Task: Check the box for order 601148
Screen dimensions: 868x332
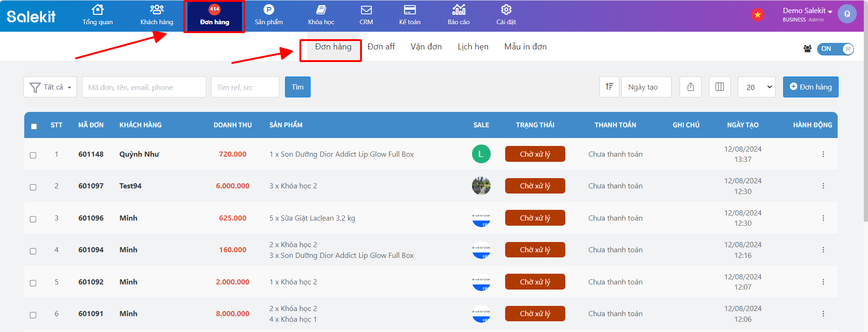Action: (x=33, y=155)
